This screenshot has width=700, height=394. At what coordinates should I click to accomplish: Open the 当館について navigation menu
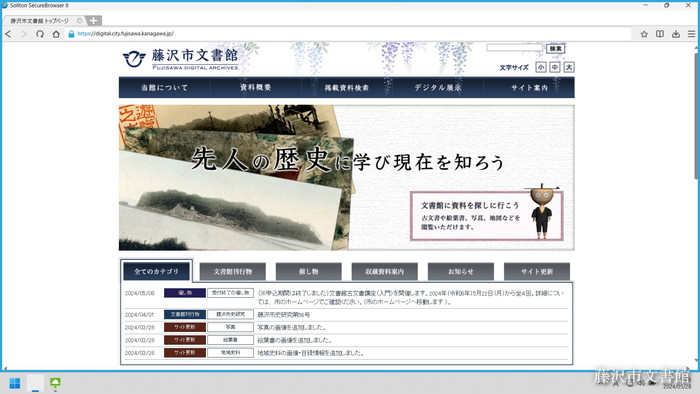tap(164, 87)
